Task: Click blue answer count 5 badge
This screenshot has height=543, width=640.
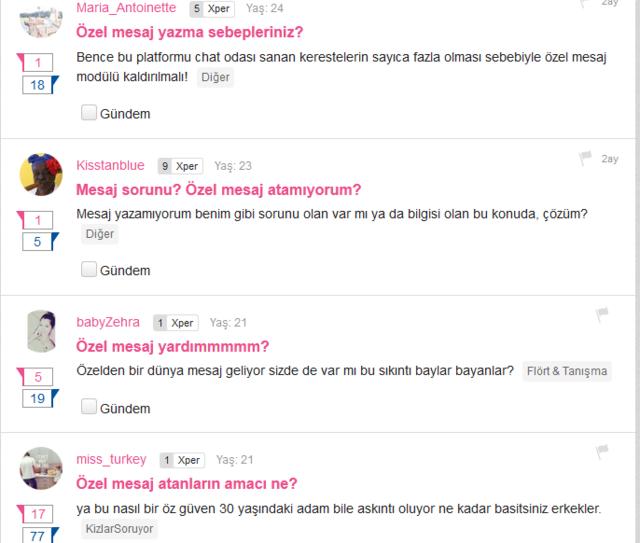Action: [38, 242]
